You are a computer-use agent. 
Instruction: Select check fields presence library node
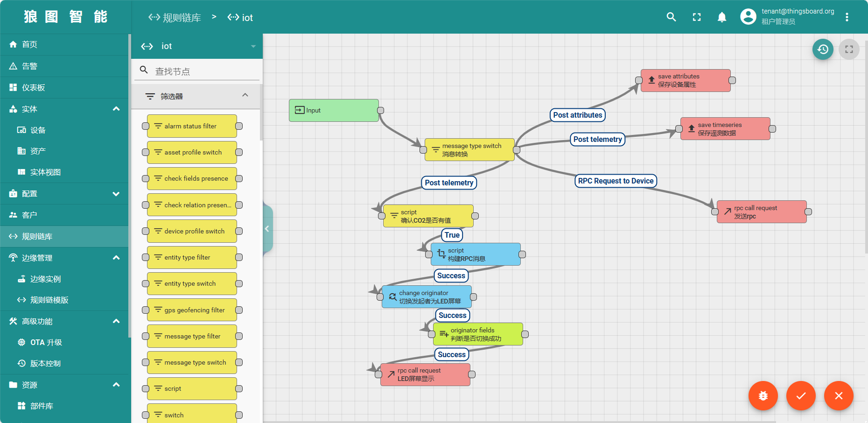pyautogui.click(x=192, y=178)
